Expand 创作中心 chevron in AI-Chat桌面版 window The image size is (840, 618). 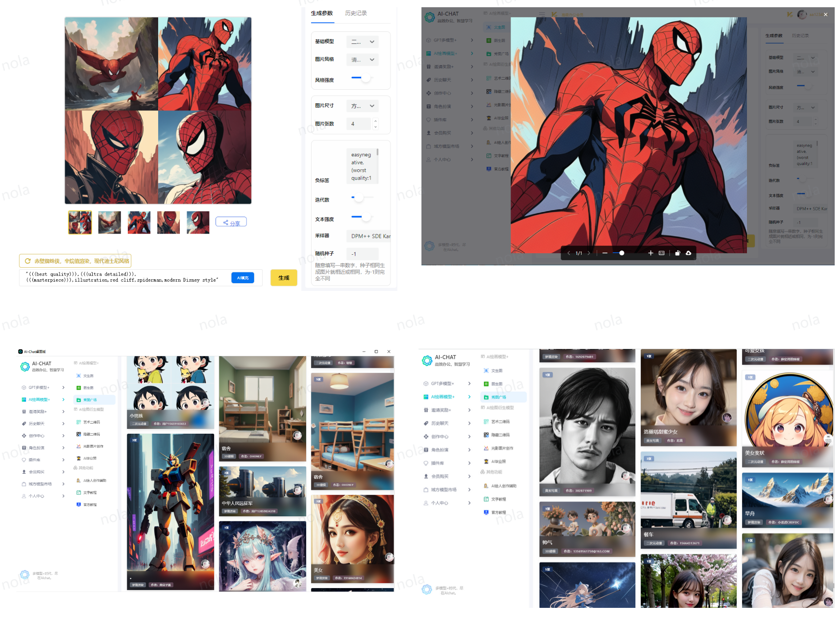[63, 436]
